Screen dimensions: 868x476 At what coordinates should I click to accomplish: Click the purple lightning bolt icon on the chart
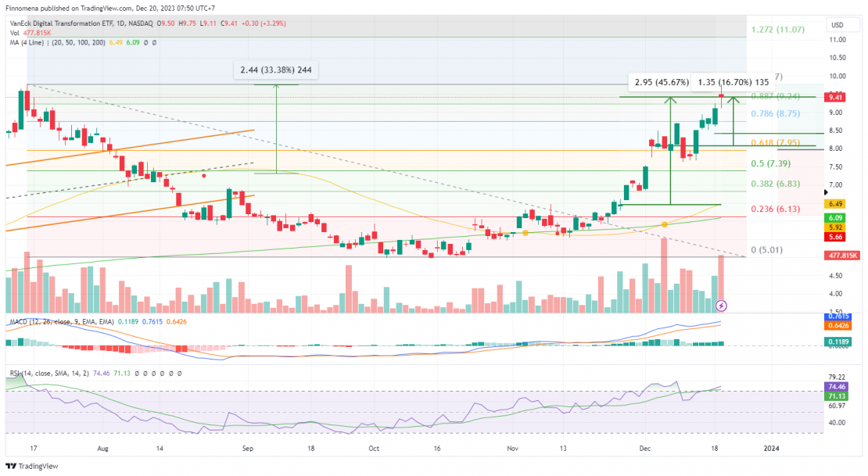[x=721, y=305]
